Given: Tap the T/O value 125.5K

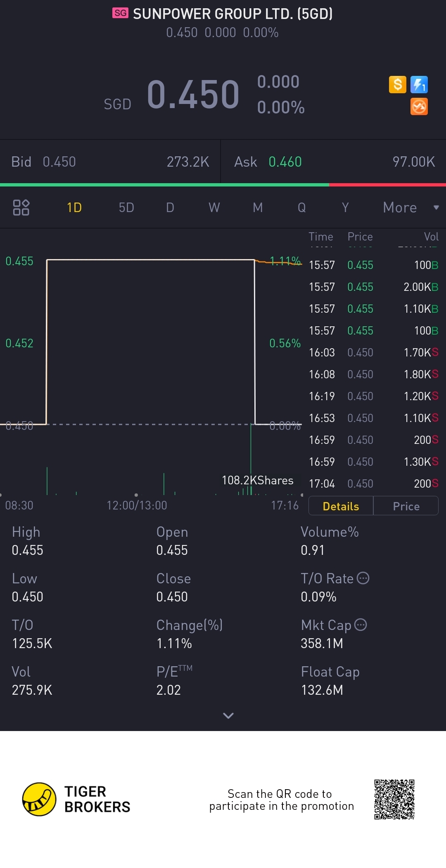Looking at the screenshot, I should point(32,643).
